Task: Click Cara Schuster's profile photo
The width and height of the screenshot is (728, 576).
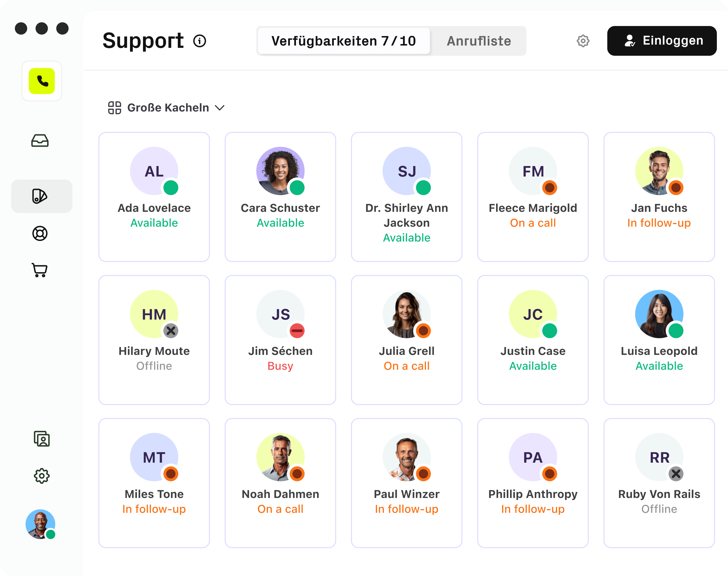Action: pyautogui.click(x=280, y=171)
